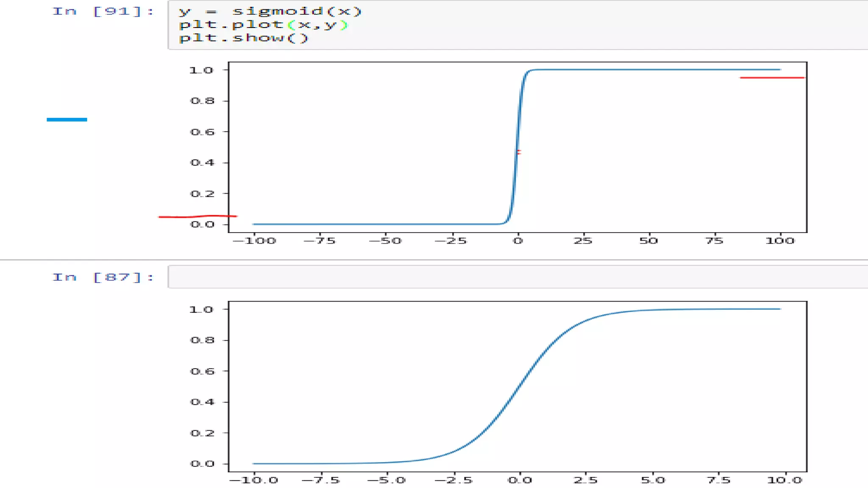The image size is (868, 488).
Task: Click the red line at upper plot's top-right
Action: point(771,78)
